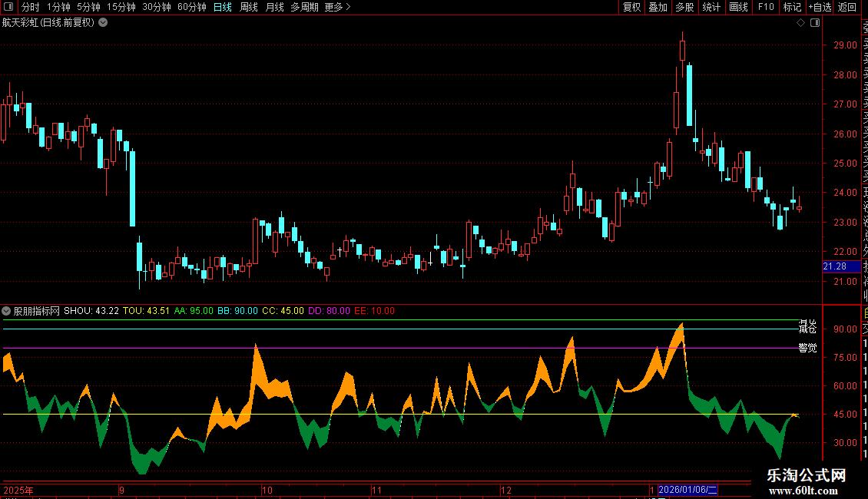Click the TOU: 43.51 indicator value
The width and height of the screenshot is (868, 499).
(x=146, y=311)
